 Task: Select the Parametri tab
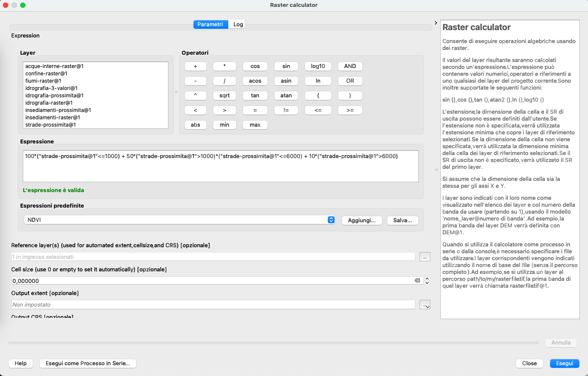(210, 25)
